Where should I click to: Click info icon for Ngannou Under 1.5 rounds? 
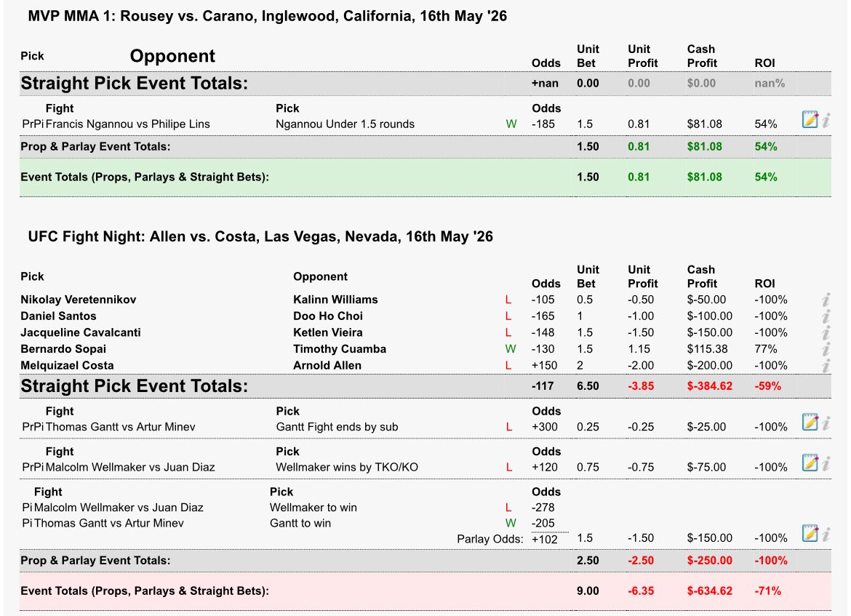[x=826, y=120]
